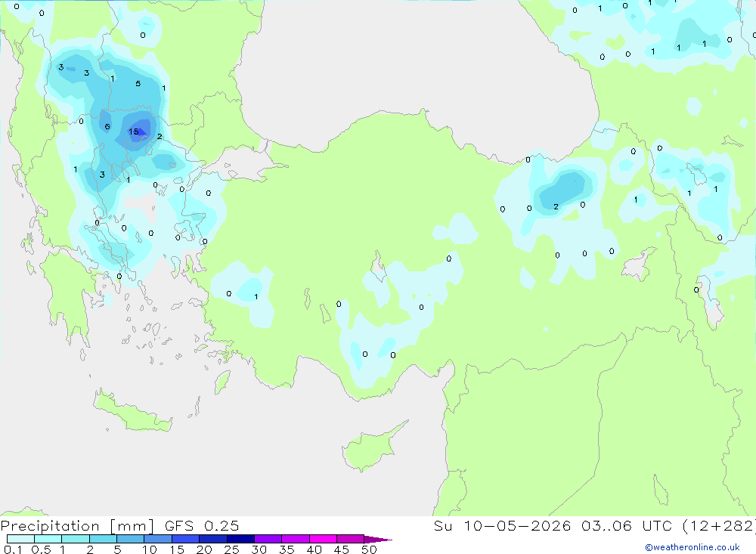Pick the 15–20 mm legend color swatch
Image resolution: width=756 pixels, height=554 pixels.
coord(186,539)
